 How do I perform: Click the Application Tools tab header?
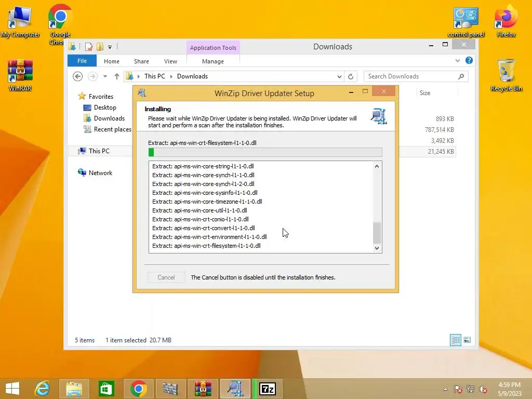213,48
